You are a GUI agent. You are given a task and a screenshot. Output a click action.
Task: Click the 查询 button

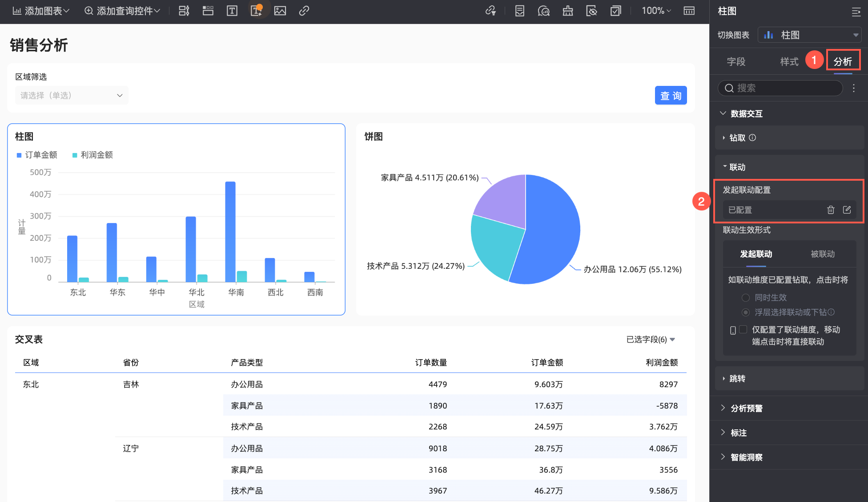point(671,95)
